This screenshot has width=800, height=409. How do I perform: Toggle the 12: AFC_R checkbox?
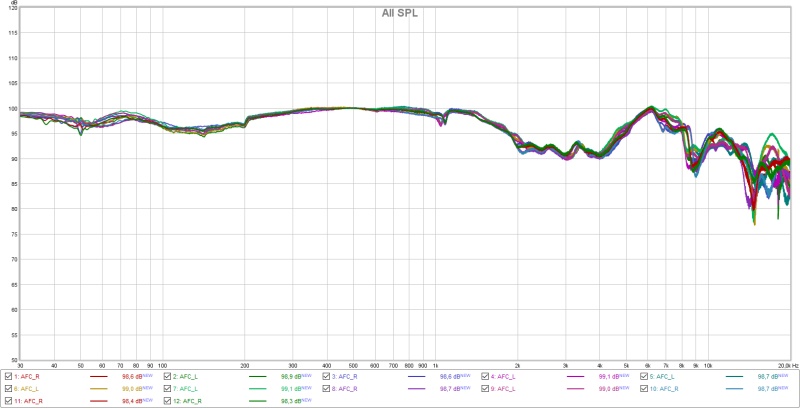pos(168,400)
